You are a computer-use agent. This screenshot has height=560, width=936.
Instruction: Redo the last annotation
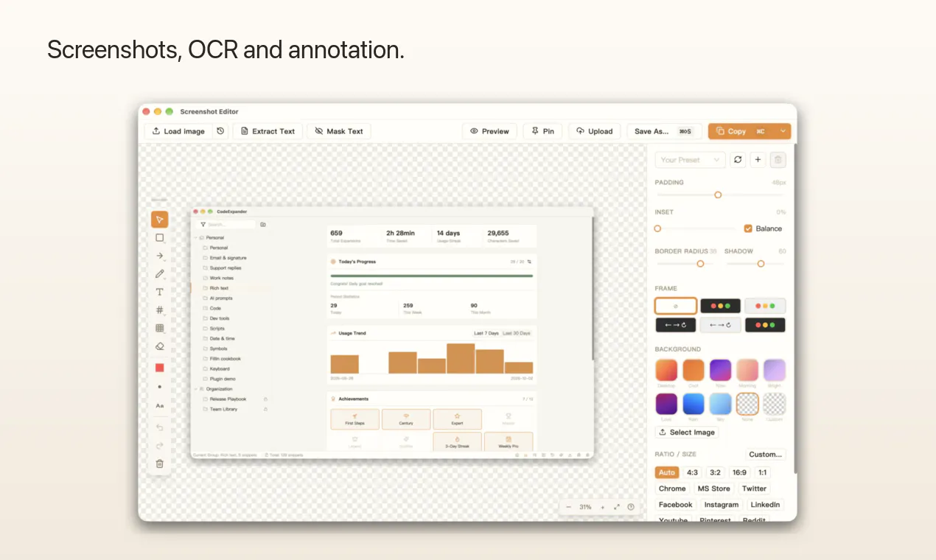click(x=160, y=446)
